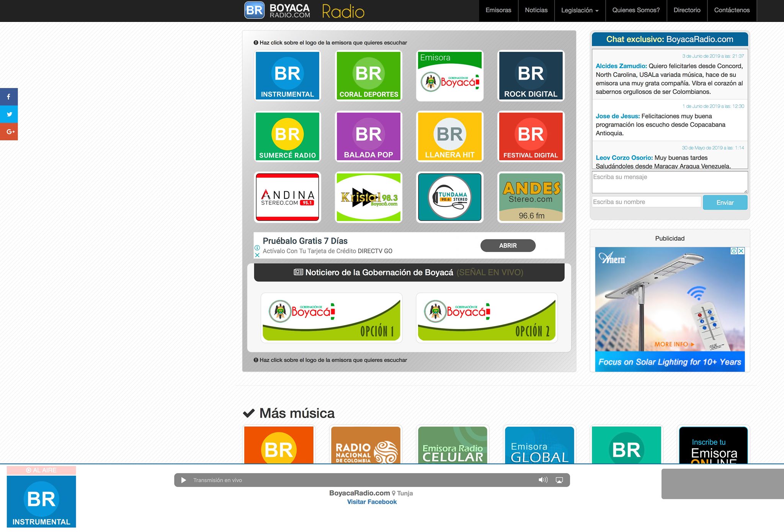The width and height of the screenshot is (784, 532).
Task: Send chat message with Enviar button
Action: click(x=725, y=203)
